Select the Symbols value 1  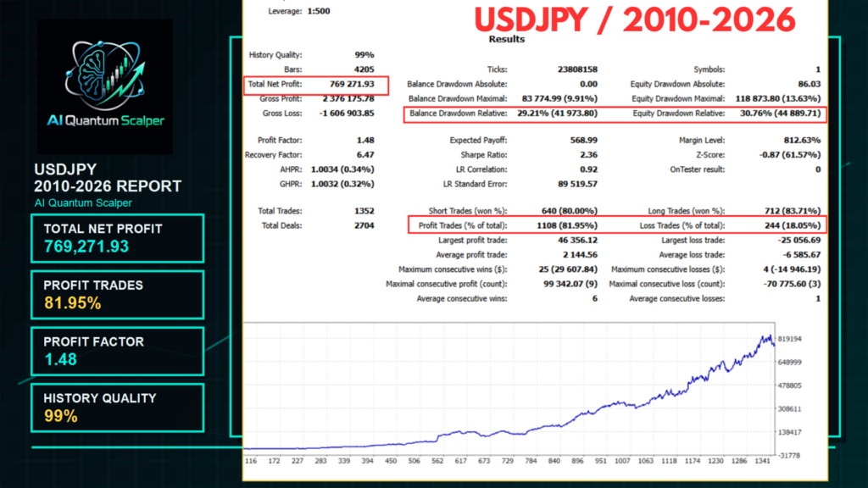(x=818, y=69)
